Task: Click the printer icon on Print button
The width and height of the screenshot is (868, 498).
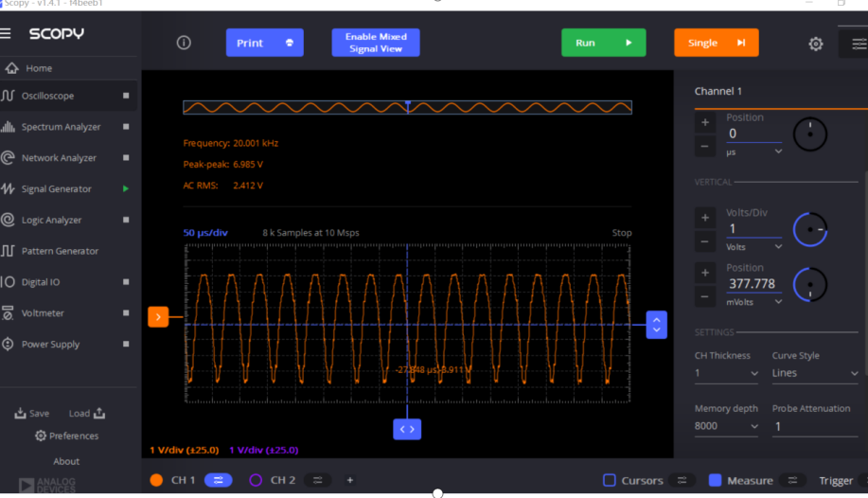Action: pos(290,43)
